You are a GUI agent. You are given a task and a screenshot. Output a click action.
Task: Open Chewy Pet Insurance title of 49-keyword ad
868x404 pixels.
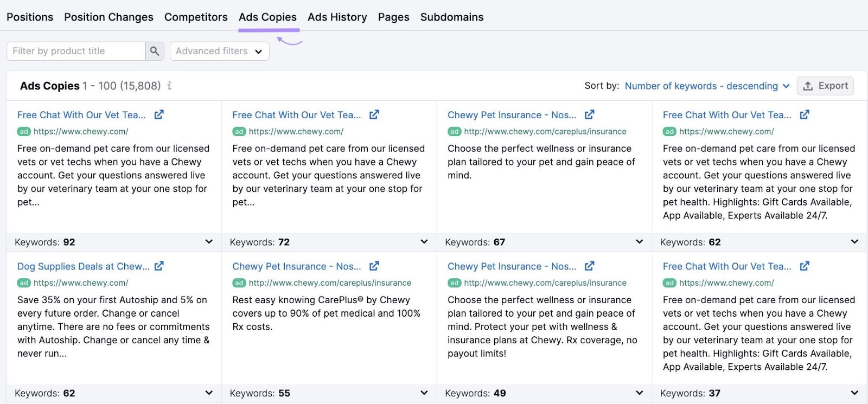coord(512,266)
